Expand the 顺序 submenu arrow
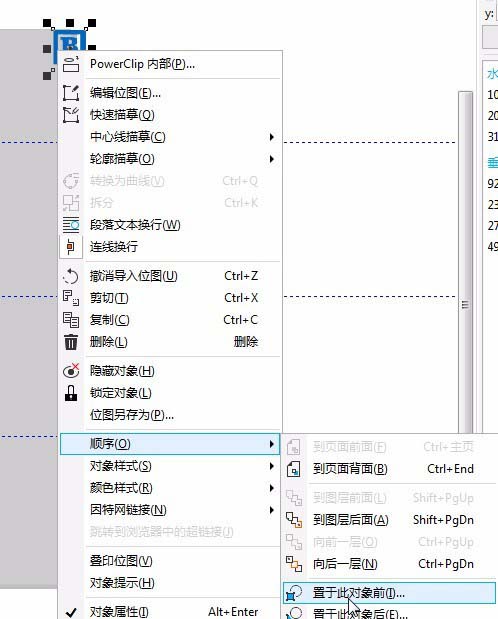 pyautogui.click(x=271, y=444)
